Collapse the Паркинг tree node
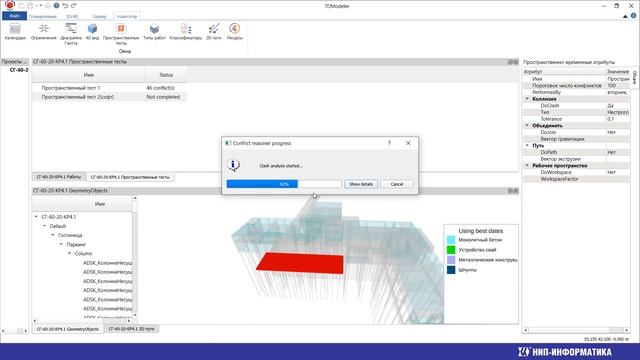Image resolution: width=640 pixels, height=360 pixels. pos(61,244)
